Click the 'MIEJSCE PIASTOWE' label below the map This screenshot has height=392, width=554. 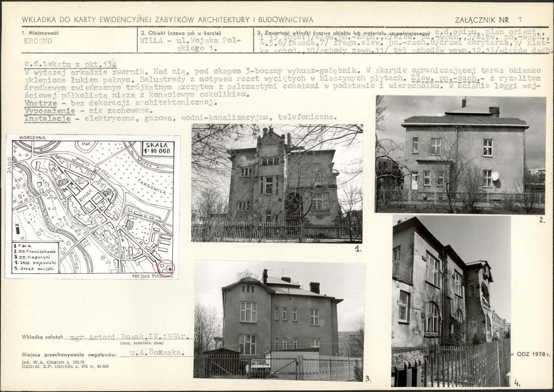coord(153,276)
